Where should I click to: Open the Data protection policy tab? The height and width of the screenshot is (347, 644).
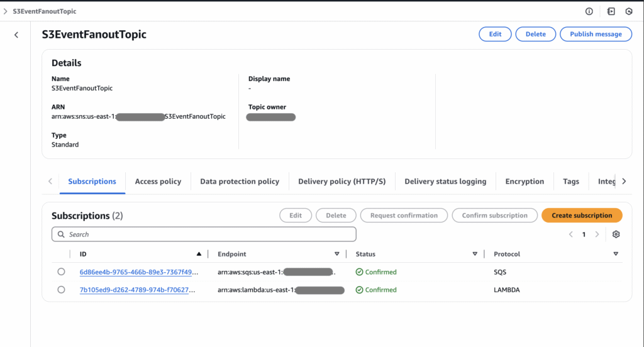pos(240,182)
